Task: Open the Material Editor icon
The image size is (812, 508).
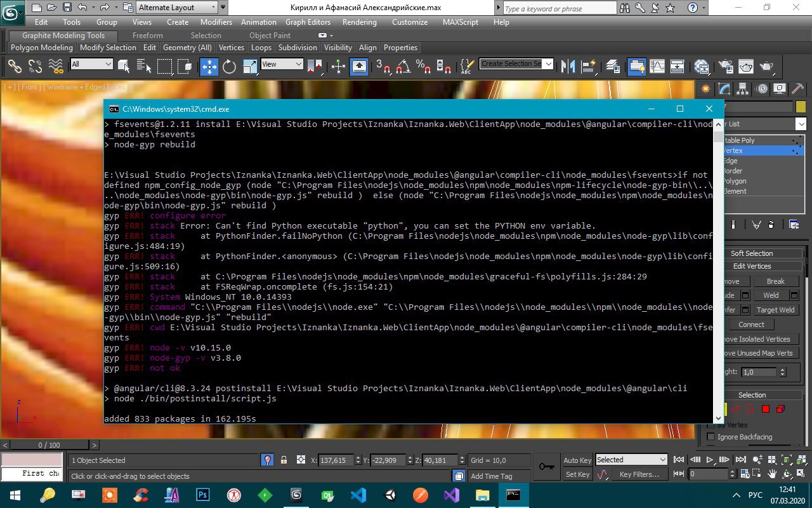Action: 702,66
